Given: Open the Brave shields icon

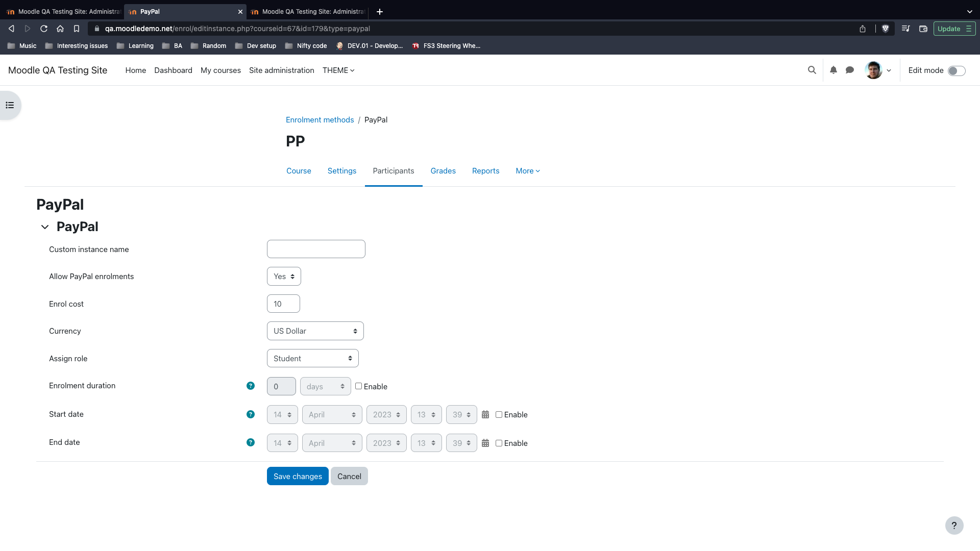Looking at the screenshot, I should (886, 29).
